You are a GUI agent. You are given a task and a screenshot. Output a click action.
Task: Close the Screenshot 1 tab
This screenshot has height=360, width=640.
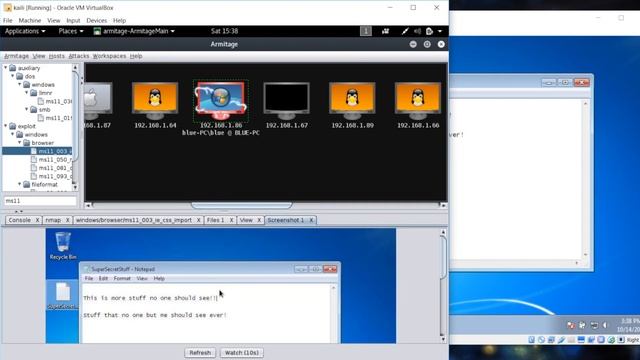click(x=311, y=220)
